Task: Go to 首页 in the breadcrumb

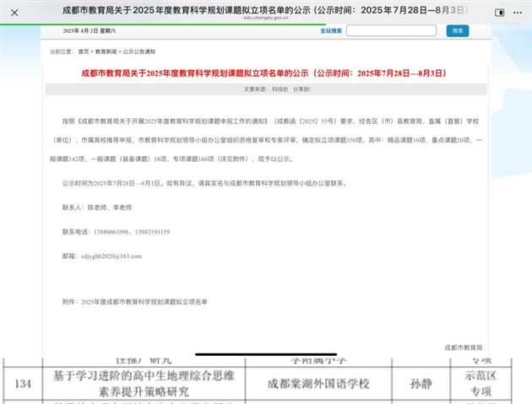Action: point(84,51)
